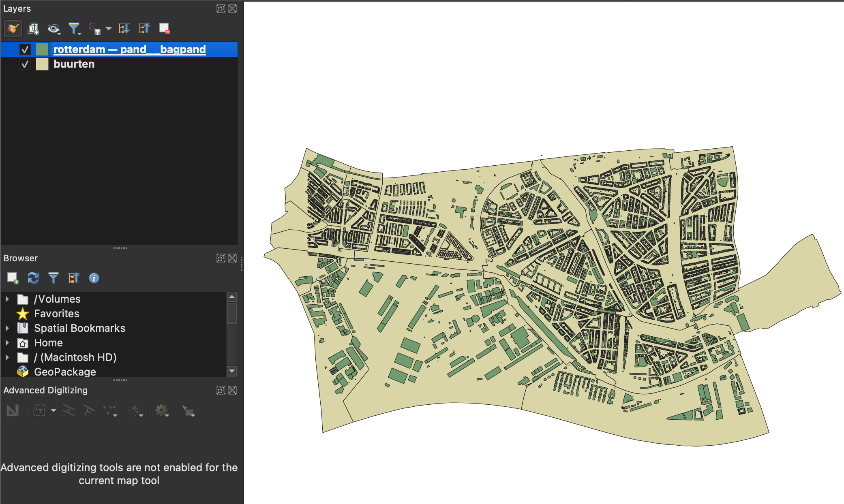Click Collapse All in the Layers toolbar
This screenshot has height=504, width=844.
144,29
